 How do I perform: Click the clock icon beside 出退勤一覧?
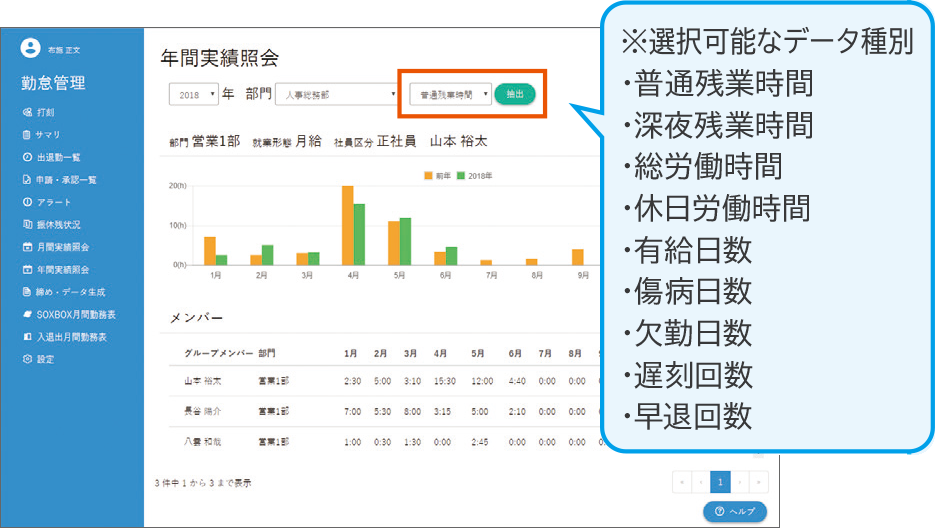click(27, 158)
